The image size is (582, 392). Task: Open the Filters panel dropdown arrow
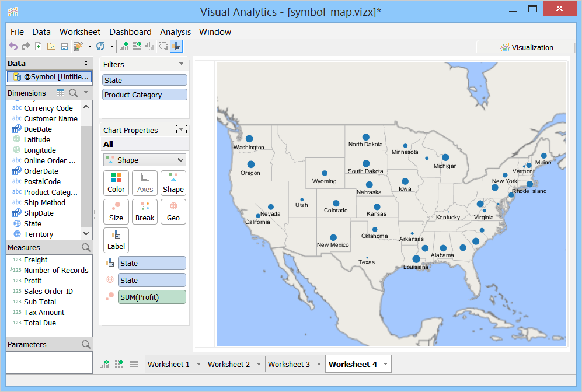[x=181, y=64]
